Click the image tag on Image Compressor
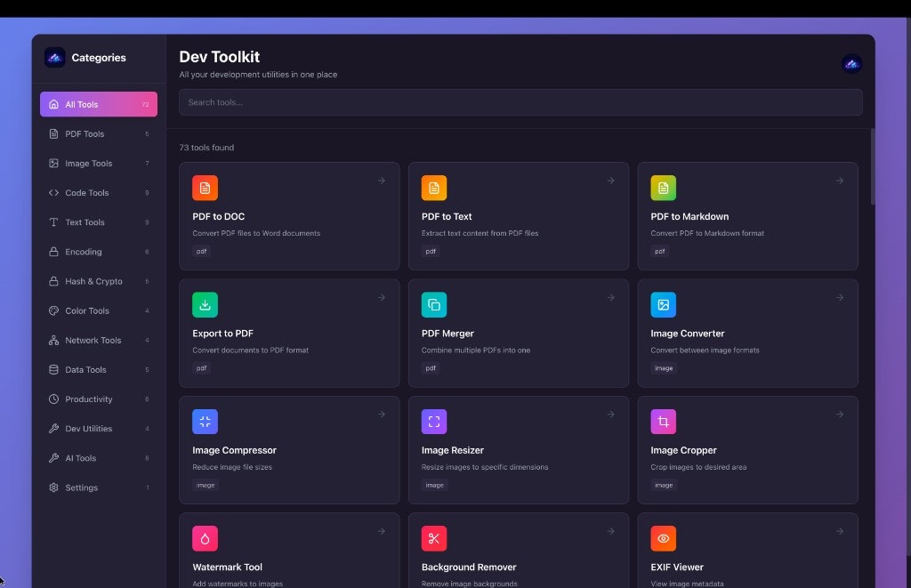911x588 pixels. (x=206, y=485)
